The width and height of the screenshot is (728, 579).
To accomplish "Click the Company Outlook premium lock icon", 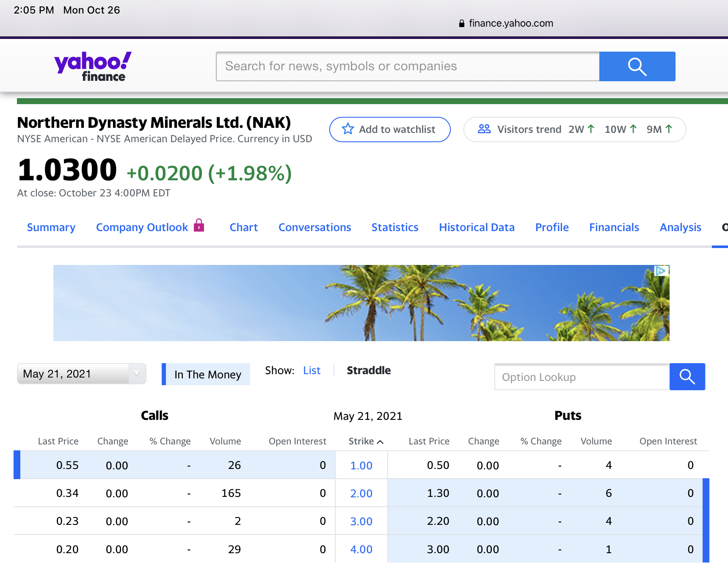I will click(x=199, y=225).
